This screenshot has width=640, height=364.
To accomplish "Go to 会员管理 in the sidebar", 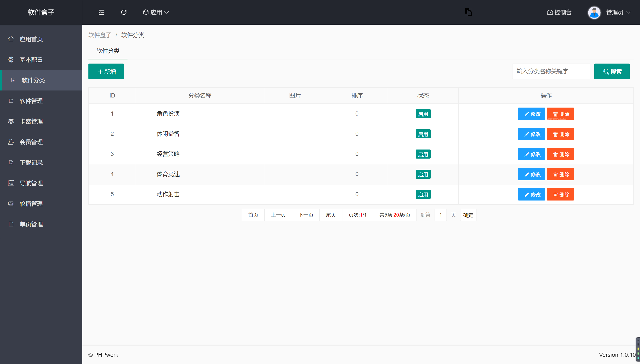I will (31, 142).
